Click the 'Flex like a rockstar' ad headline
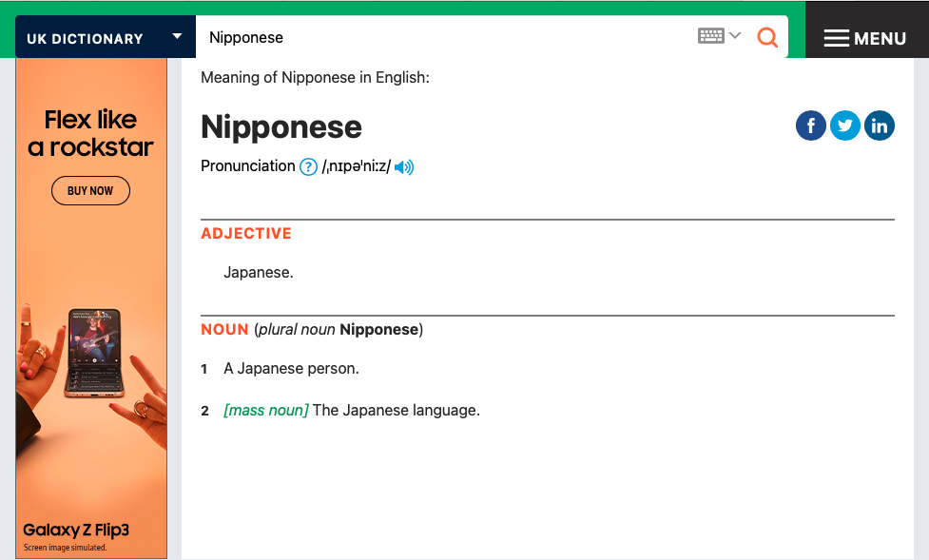Viewport: 929px width, 560px height. pos(90,133)
